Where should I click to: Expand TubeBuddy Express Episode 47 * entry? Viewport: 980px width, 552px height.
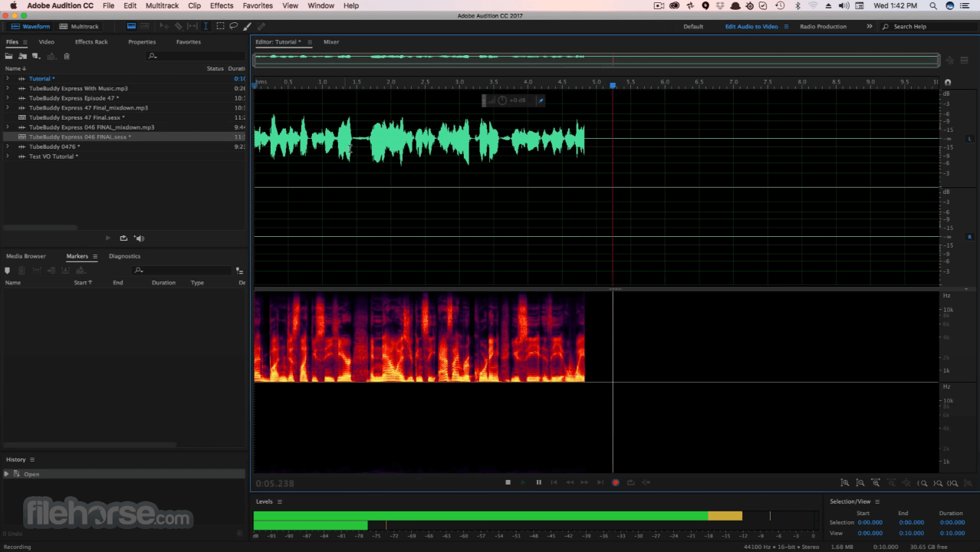(x=8, y=98)
